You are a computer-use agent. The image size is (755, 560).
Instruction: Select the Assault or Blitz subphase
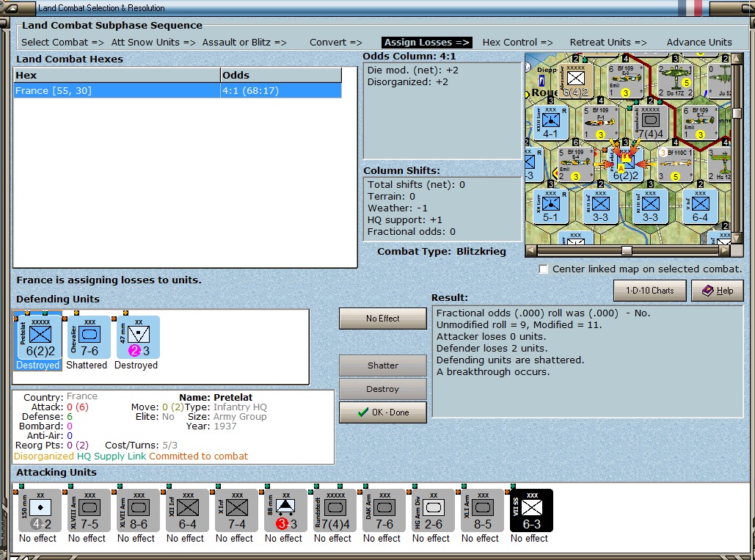pyautogui.click(x=244, y=43)
